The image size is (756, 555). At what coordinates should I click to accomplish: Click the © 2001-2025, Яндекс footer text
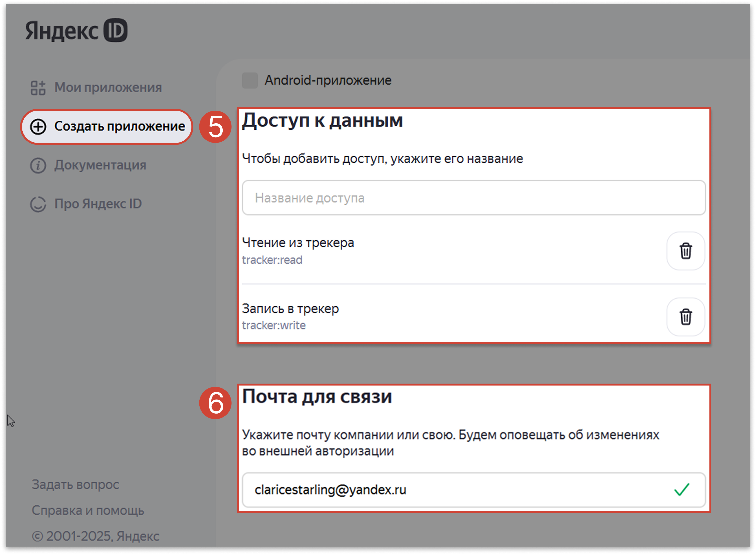[96, 536]
